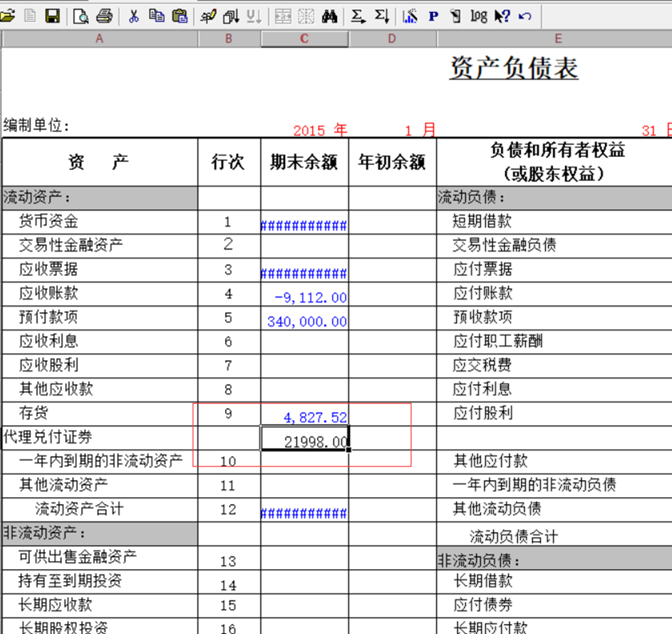Click the 340,000.00 预付款项 value

click(307, 322)
